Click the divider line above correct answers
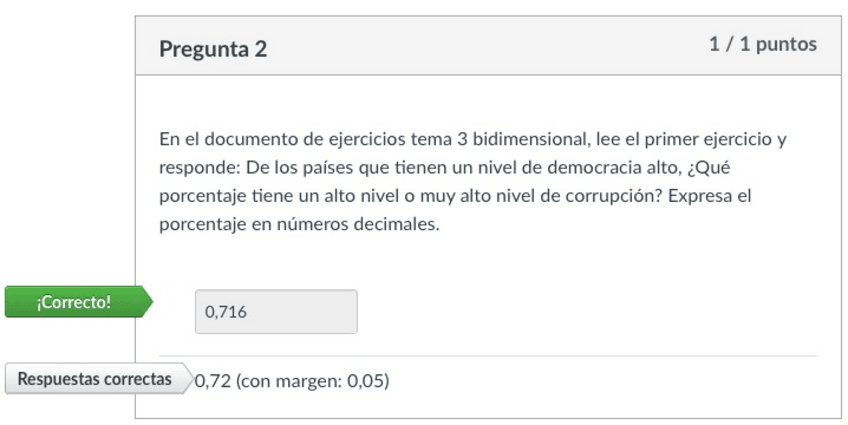Screen dimensions: 848x425 click(x=488, y=356)
